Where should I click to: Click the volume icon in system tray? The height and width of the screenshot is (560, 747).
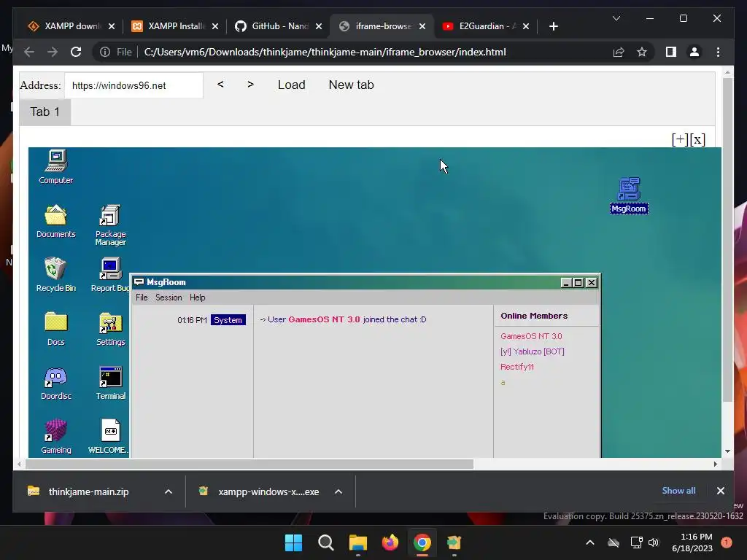(654, 542)
